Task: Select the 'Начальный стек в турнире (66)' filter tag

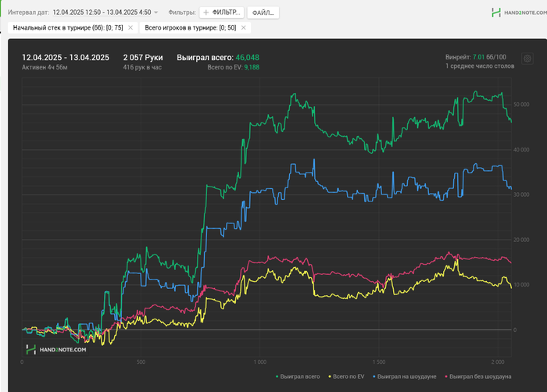Action: (68, 27)
